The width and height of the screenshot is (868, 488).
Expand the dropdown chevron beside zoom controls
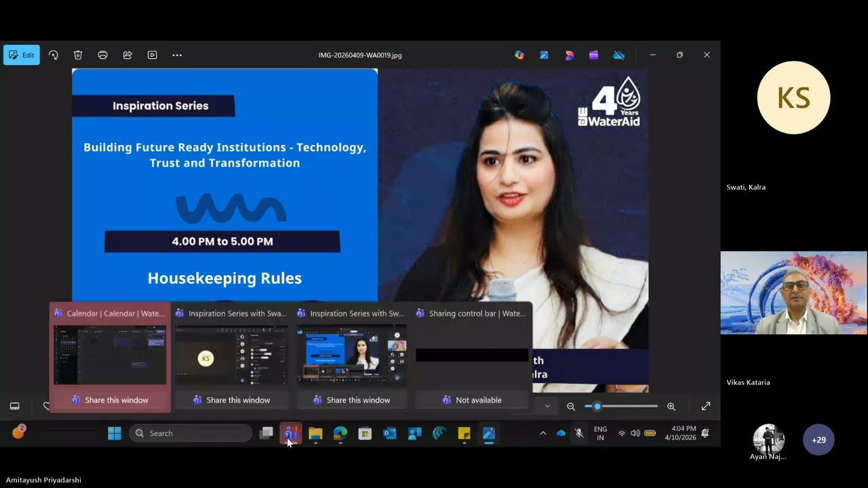pyautogui.click(x=547, y=406)
